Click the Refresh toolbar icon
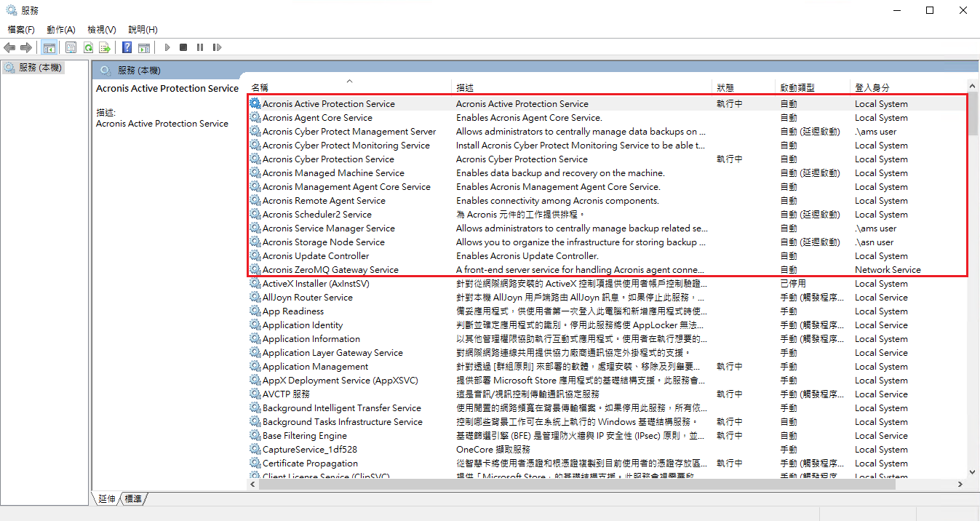Image resolution: width=980 pixels, height=521 pixels. [88, 47]
